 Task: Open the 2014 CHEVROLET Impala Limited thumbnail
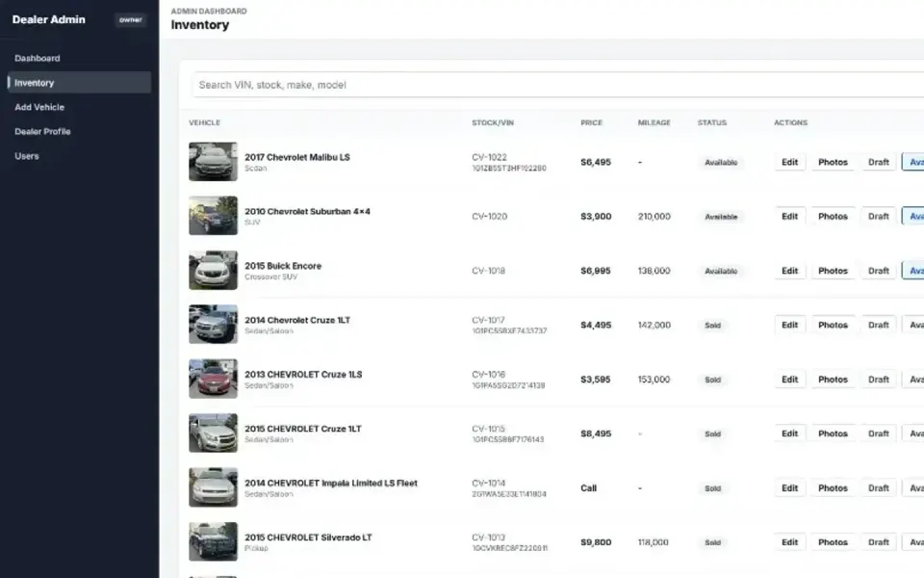click(x=213, y=487)
